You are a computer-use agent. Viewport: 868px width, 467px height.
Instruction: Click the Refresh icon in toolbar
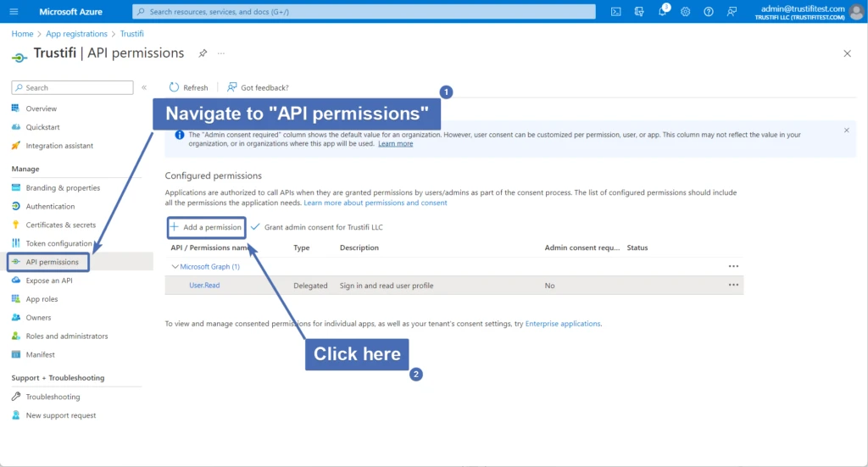[x=174, y=87]
